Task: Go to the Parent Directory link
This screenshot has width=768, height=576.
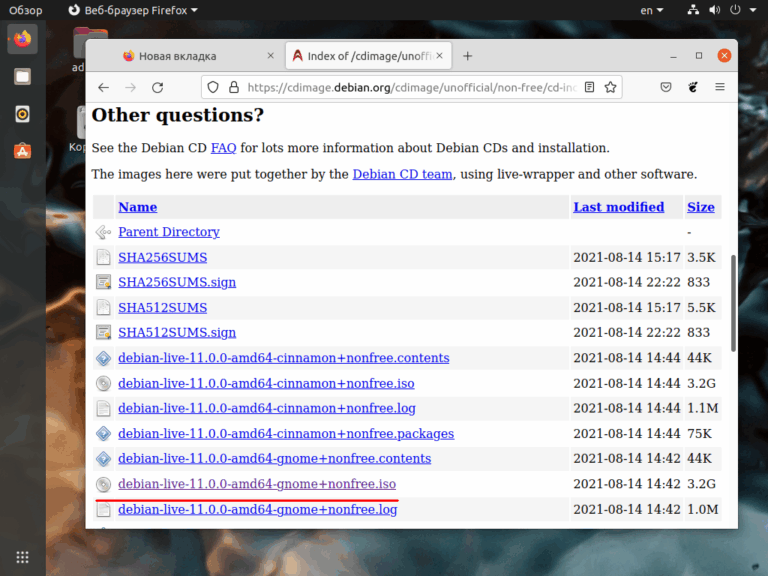Action: click(x=168, y=232)
